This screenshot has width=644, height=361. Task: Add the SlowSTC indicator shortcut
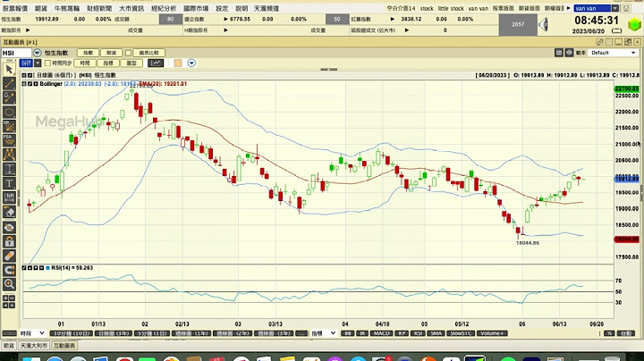(x=461, y=333)
